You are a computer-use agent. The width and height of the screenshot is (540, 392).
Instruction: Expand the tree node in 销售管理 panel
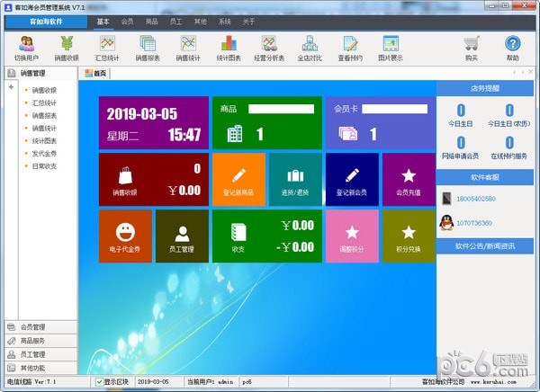(x=10, y=87)
